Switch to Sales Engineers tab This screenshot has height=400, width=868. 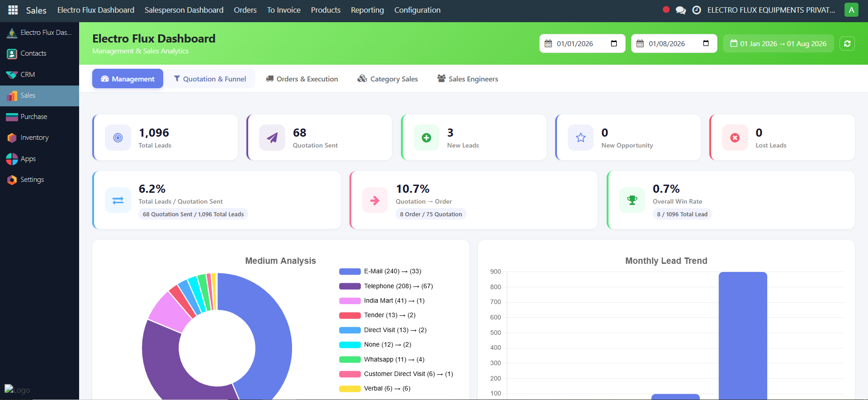pos(467,79)
